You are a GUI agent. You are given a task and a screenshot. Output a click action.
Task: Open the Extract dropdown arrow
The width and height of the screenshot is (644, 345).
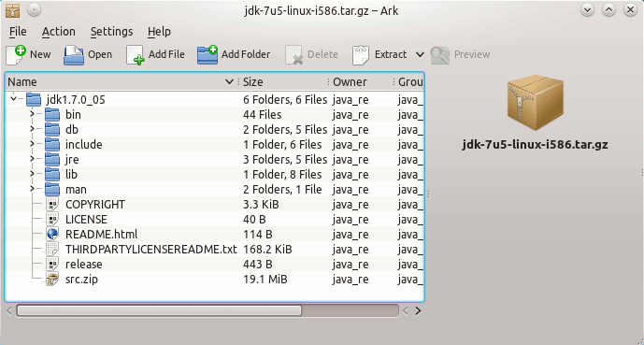(420, 54)
